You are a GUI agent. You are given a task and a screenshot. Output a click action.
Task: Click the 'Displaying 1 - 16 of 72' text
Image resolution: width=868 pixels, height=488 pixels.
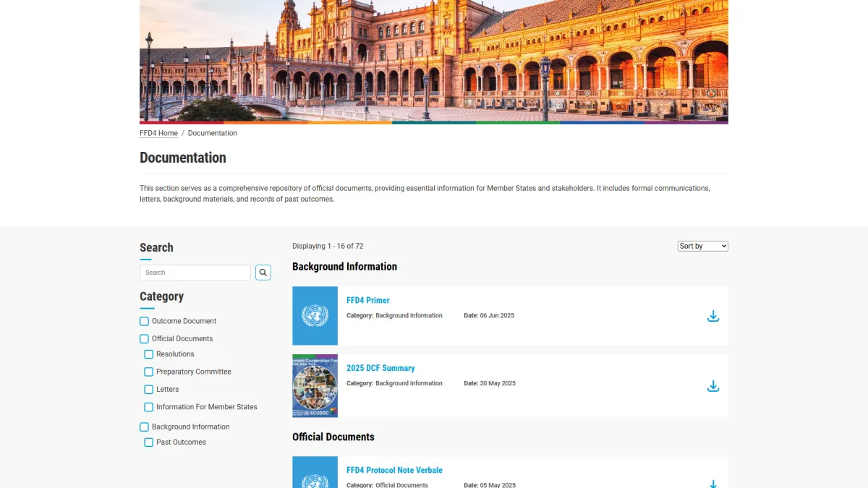328,246
